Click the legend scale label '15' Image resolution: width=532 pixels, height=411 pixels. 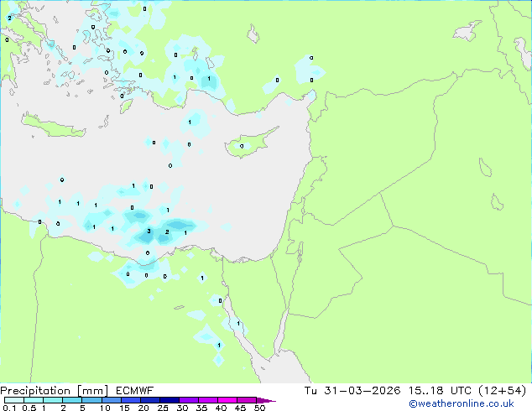pos(124,408)
